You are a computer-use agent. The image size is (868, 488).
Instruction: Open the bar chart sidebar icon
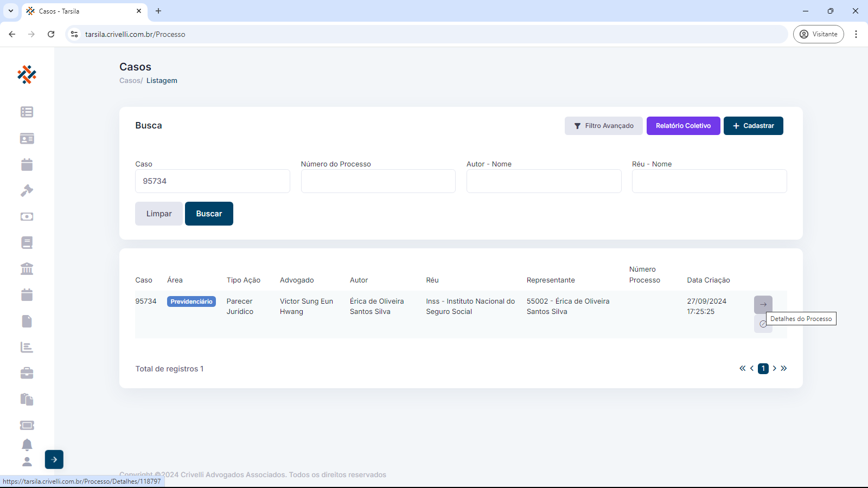[27, 347]
